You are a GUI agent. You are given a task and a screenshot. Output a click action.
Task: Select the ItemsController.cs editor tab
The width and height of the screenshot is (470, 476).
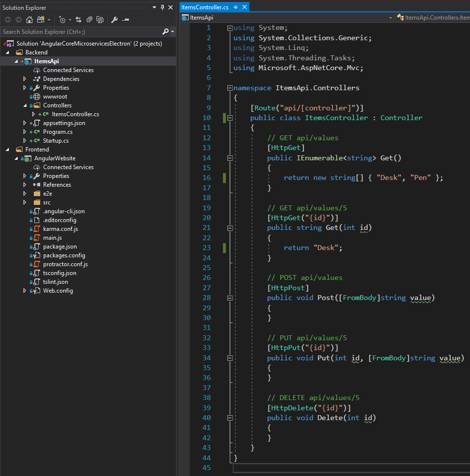(x=205, y=7)
